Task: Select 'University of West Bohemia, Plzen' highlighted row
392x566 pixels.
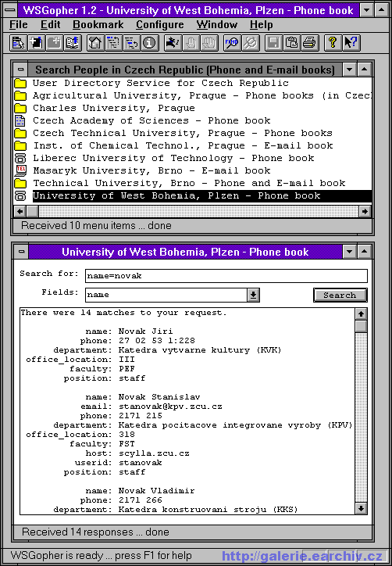Action: [x=202, y=196]
